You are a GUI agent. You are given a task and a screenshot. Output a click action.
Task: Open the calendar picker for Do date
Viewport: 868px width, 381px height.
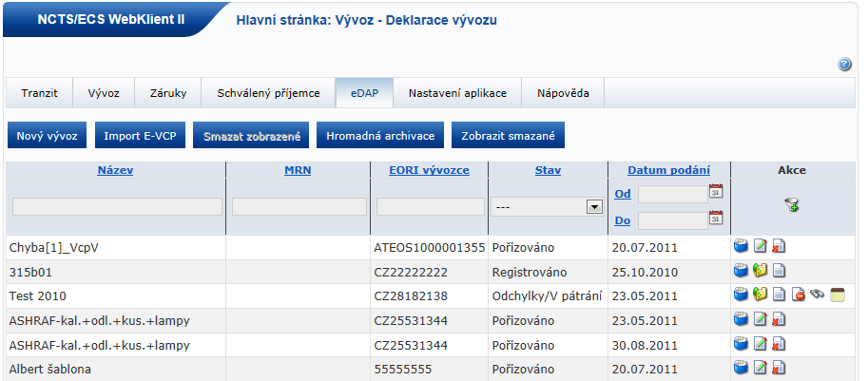click(x=716, y=219)
